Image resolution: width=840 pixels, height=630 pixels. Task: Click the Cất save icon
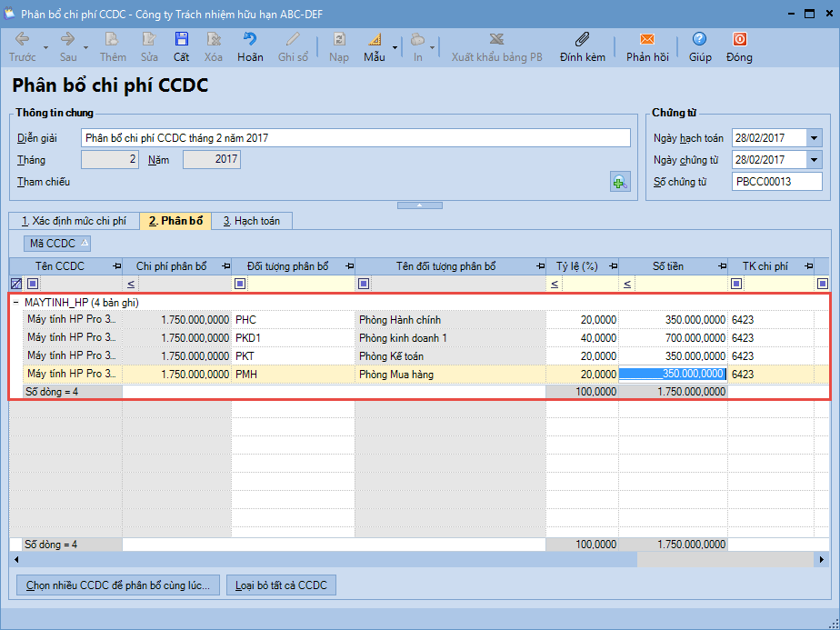point(182,40)
